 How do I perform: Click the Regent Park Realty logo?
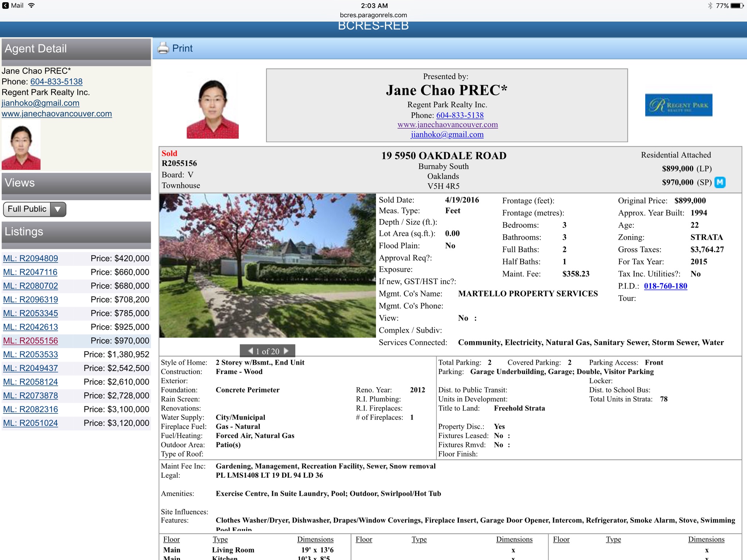click(678, 105)
